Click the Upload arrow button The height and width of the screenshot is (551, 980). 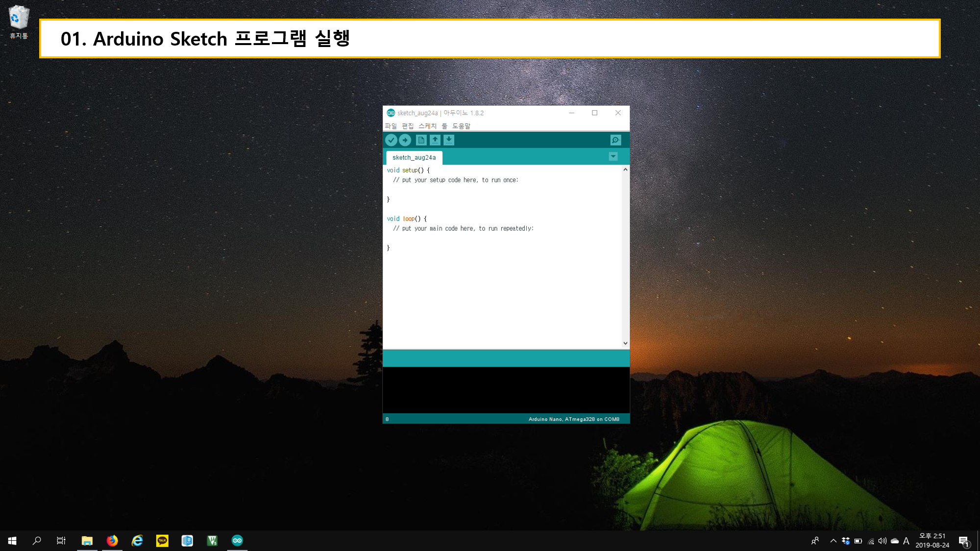point(405,140)
